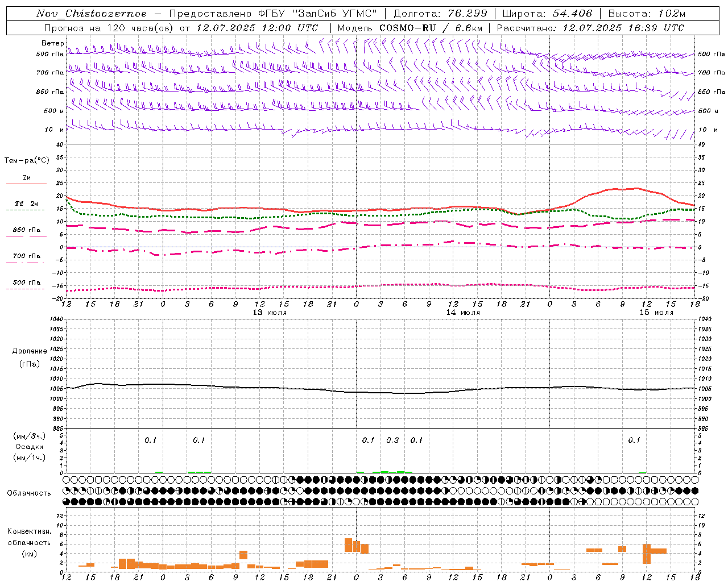728x582 pixels.
Task: Click the 'Td 2м' dew point legend entry
Action: click(x=27, y=203)
